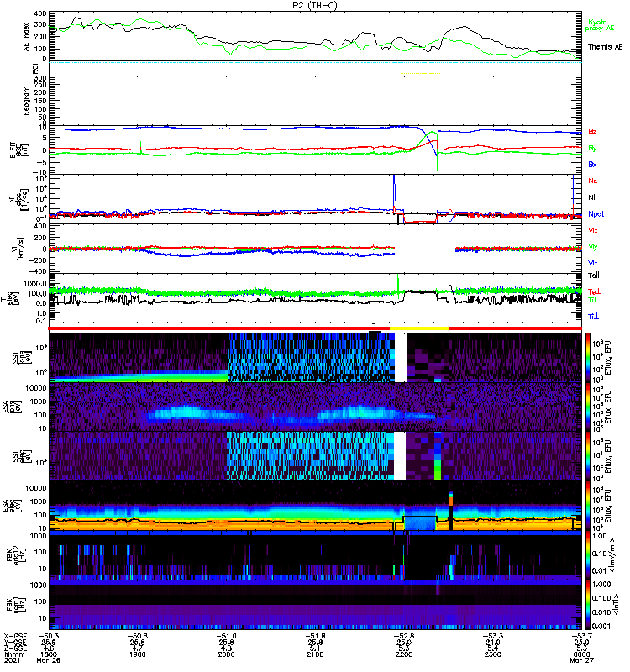
Task: Click the Mar 26 date label
Action: pyautogui.click(x=49, y=660)
